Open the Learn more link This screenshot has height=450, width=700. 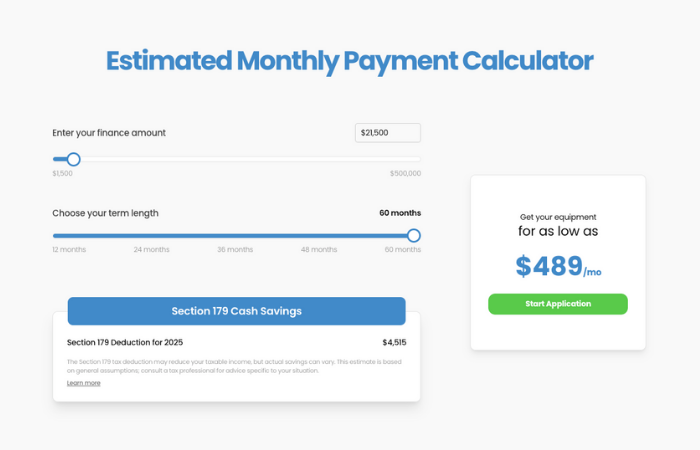point(83,383)
